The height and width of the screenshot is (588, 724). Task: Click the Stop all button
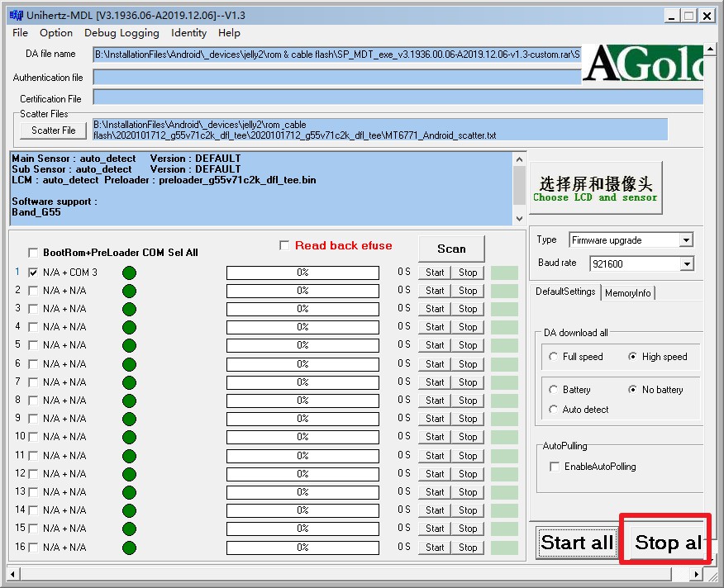click(666, 543)
